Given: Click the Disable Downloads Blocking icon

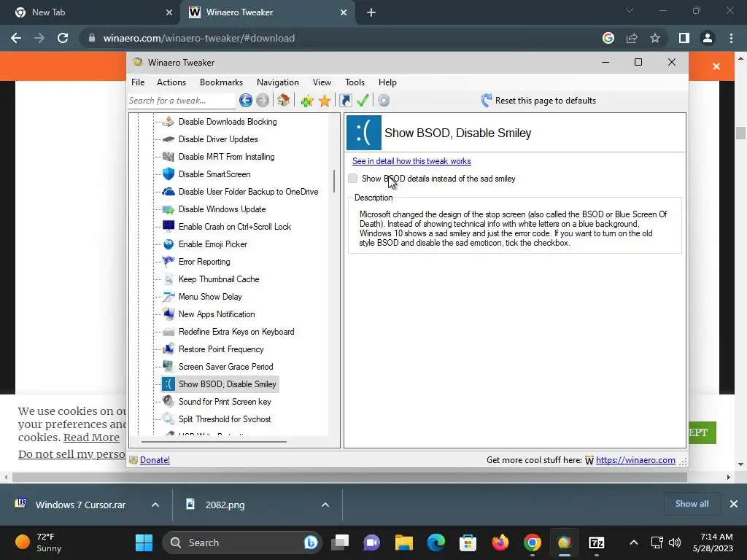Looking at the screenshot, I should point(169,122).
